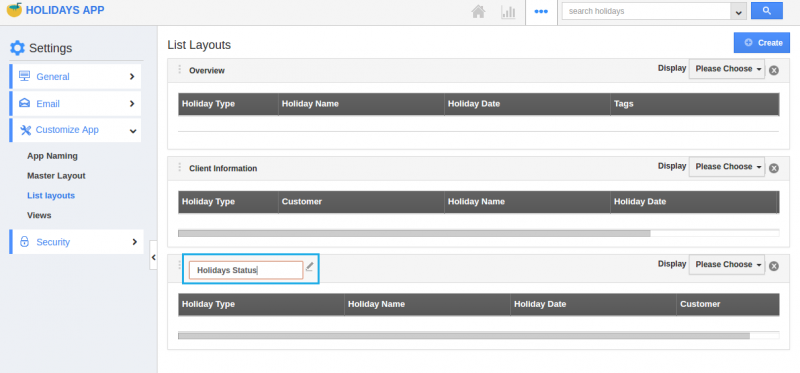Click Client Information's Holiday Date header
Image resolution: width=800 pixels, height=373 pixels.
tap(693, 202)
